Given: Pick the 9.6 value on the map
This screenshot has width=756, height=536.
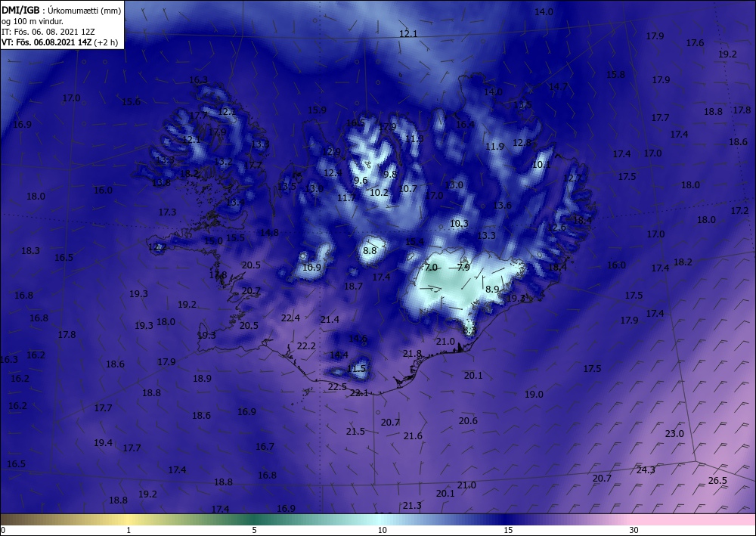Looking at the screenshot, I should 361,181.
